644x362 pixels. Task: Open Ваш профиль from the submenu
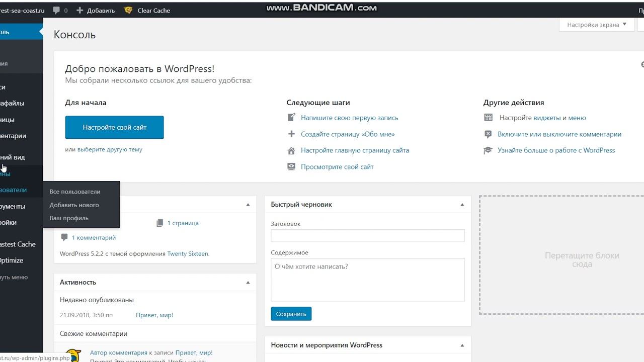pyautogui.click(x=69, y=218)
